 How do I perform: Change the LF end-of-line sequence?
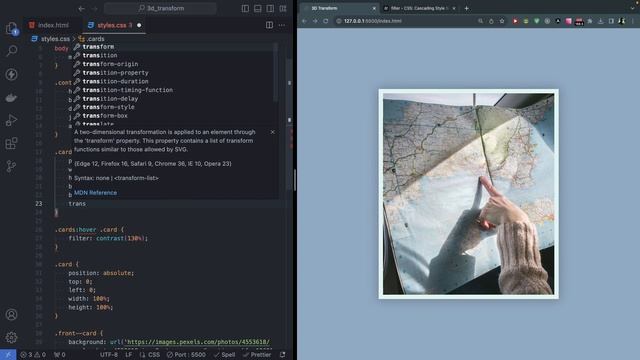[x=129, y=355]
